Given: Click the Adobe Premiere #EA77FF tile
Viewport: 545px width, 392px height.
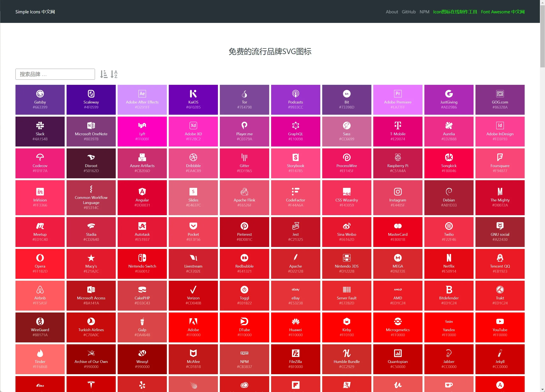Looking at the screenshot, I should click(x=398, y=100).
